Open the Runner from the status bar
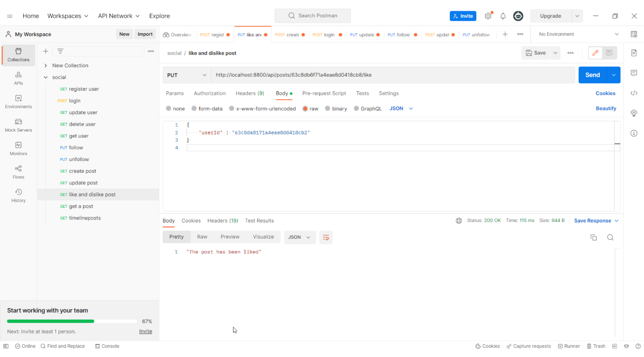Screen dimensions: 644x357 (x=569, y=346)
